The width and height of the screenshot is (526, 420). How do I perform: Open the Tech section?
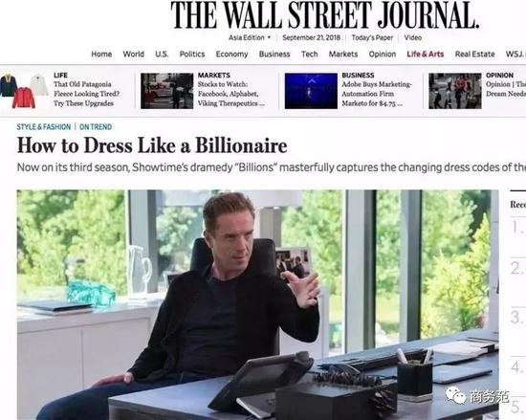309,54
